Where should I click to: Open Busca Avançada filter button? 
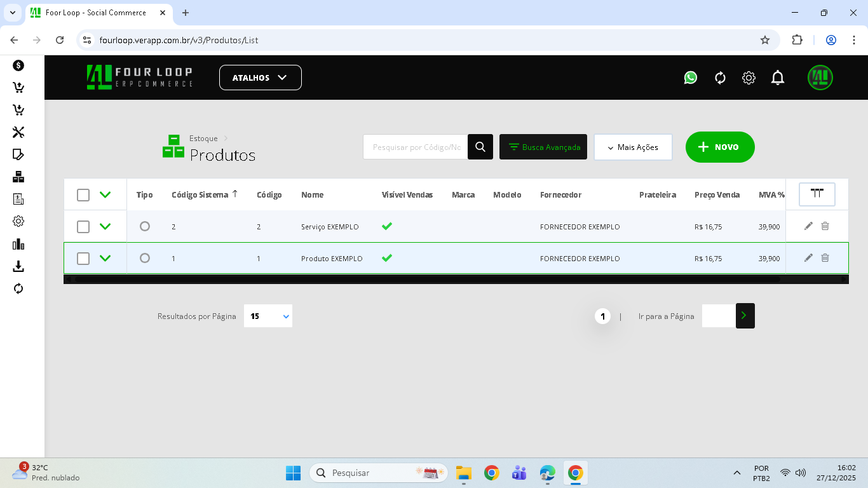[543, 147]
